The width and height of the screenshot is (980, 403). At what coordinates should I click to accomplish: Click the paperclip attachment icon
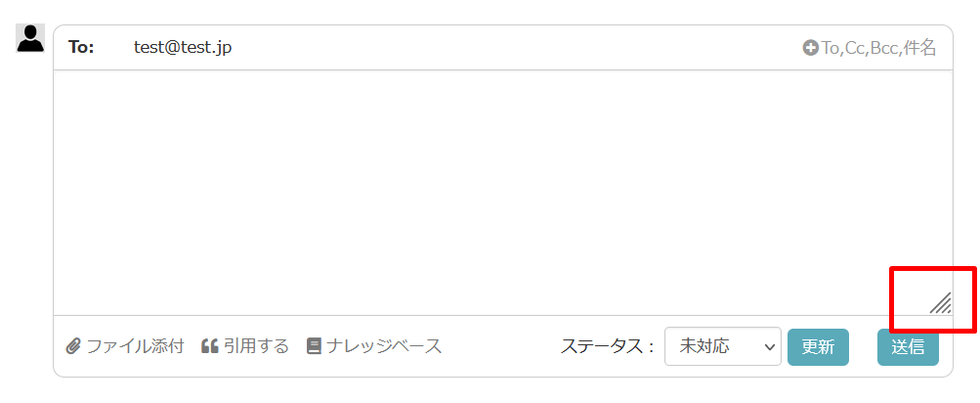coord(73,346)
